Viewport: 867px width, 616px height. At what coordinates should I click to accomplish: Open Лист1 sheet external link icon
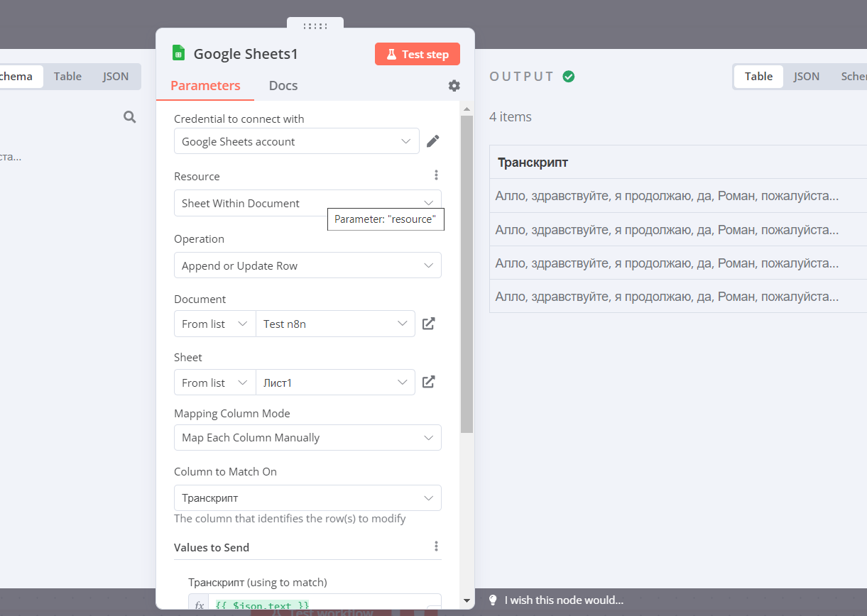428,382
